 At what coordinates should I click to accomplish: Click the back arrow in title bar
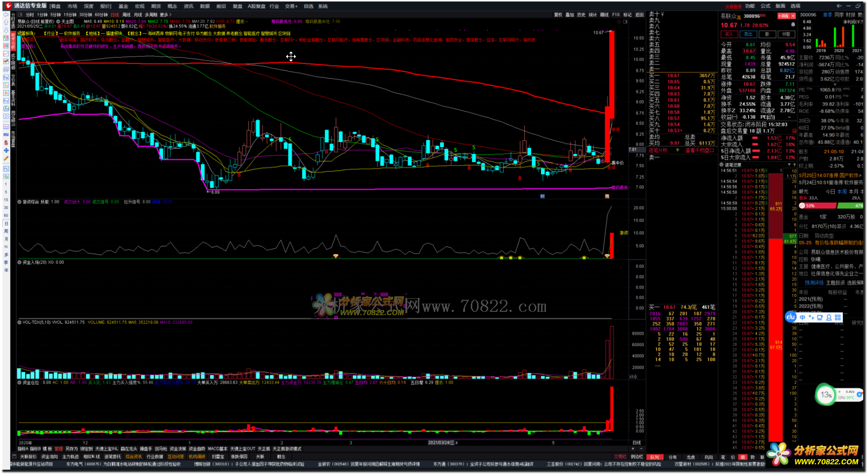coord(839,6)
